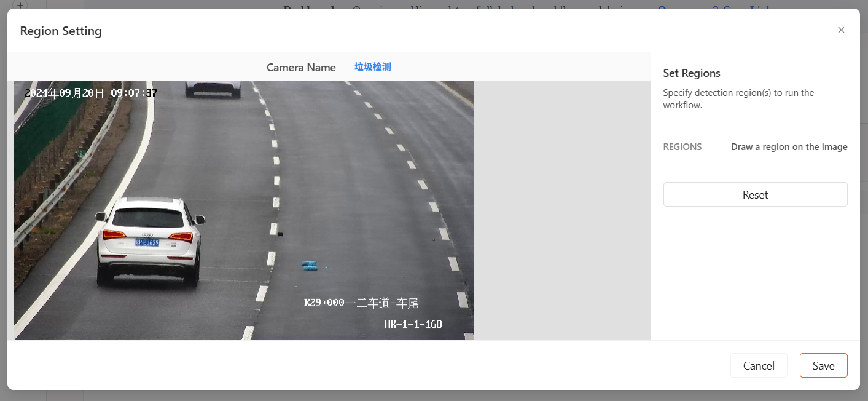Click the blue license plate on the SUV
This screenshot has height=401, width=868.
point(147,242)
